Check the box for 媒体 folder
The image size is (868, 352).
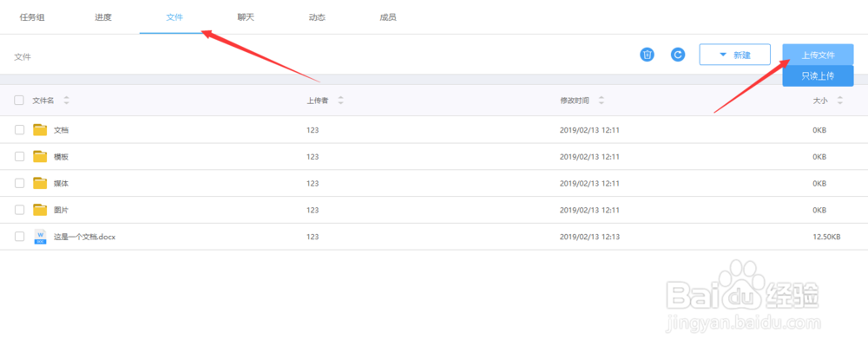[x=19, y=183]
